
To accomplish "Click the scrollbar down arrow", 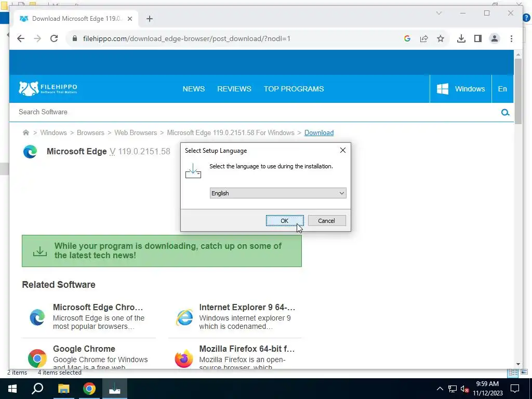I will point(518,364).
